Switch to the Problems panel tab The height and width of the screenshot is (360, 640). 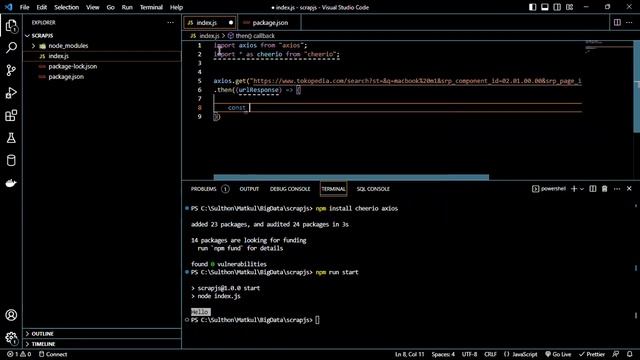point(209,189)
